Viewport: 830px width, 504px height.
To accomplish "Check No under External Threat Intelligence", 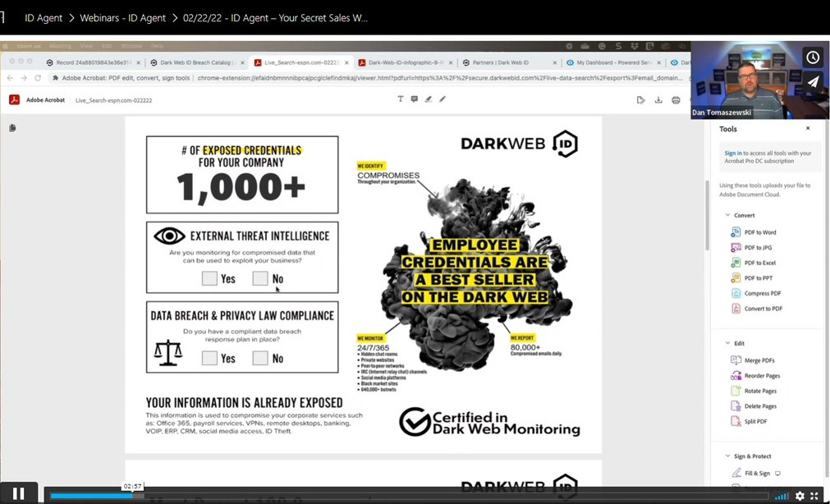I will coord(260,278).
